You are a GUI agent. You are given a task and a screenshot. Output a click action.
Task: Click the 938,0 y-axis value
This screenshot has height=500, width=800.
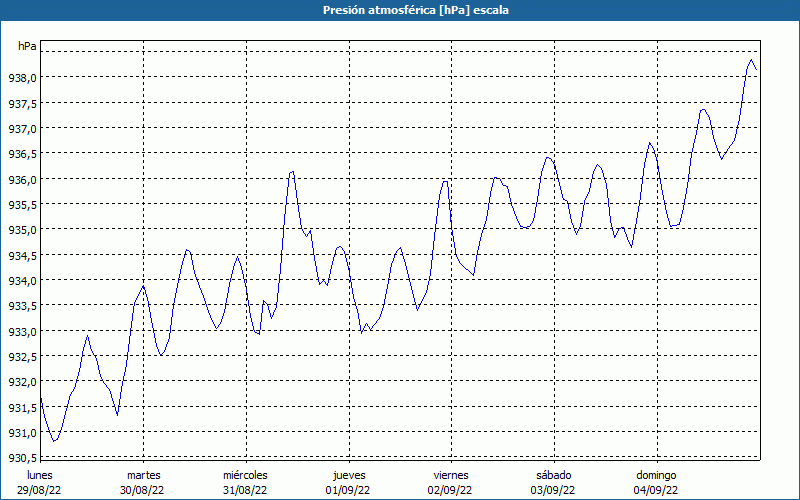(x=22, y=78)
